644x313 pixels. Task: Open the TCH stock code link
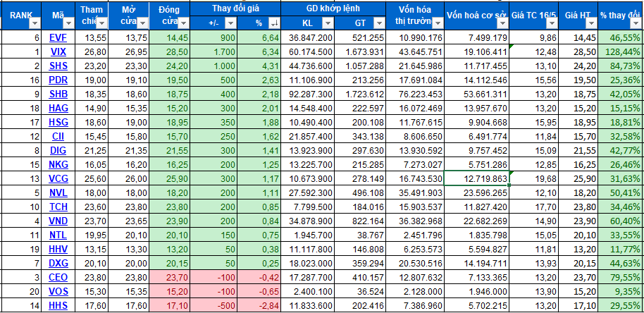tap(58, 207)
